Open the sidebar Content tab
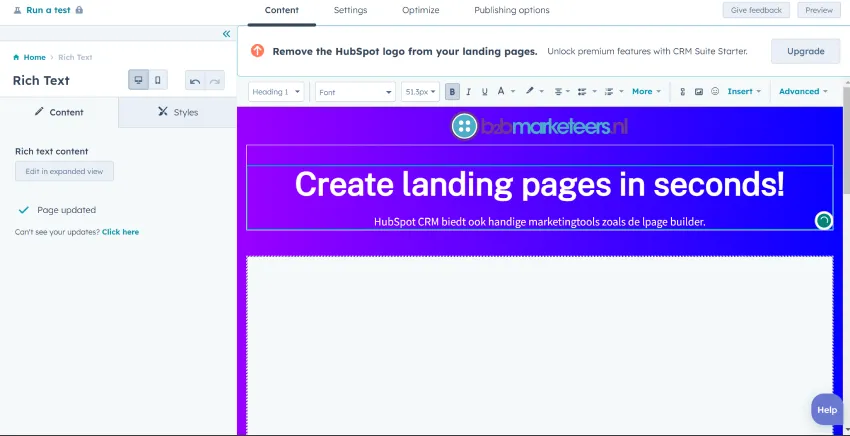Viewport: 850px width, 436px height. pyautogui.click(x=59, y=112)
